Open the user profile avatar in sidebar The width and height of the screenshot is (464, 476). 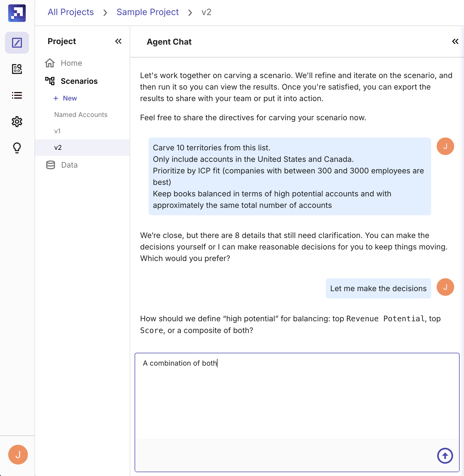[x=18, y=455]
